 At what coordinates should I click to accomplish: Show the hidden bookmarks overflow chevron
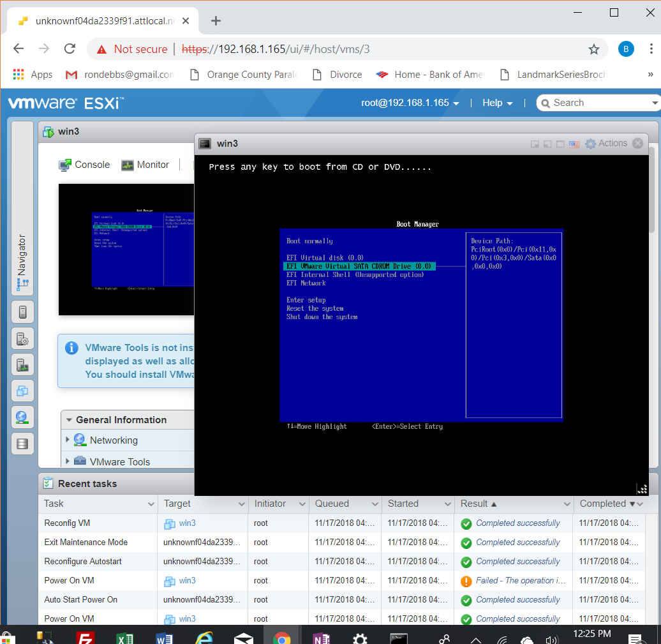[x=650, y=74]
